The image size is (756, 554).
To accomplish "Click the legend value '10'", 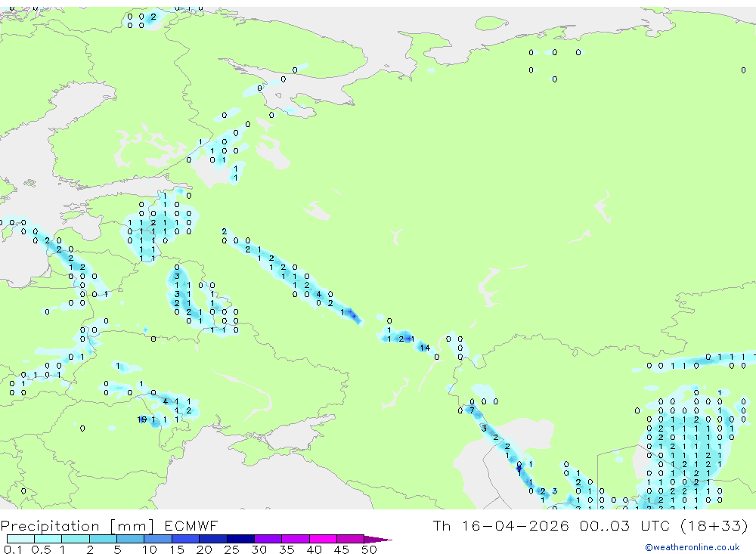I will (x=150, y=549).
